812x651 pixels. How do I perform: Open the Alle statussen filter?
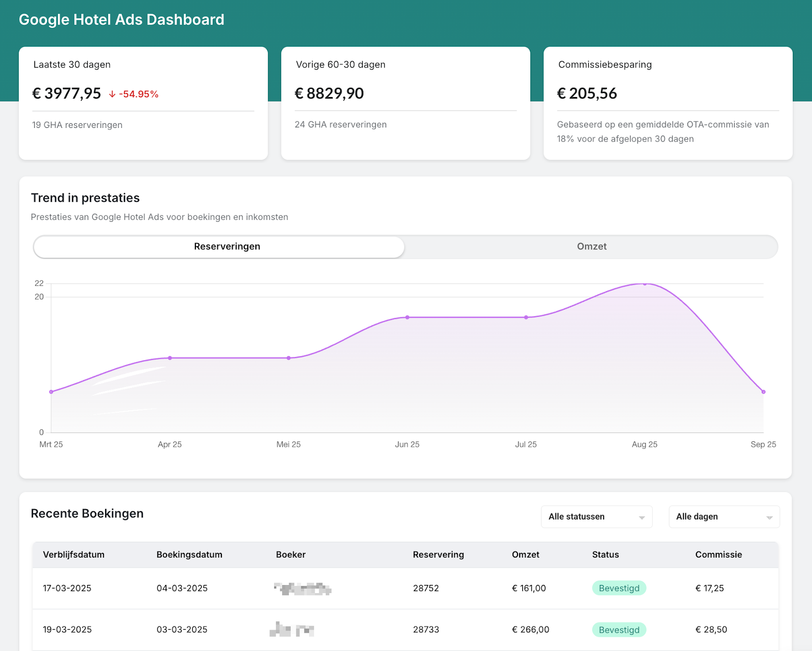(x=597, y=517)
